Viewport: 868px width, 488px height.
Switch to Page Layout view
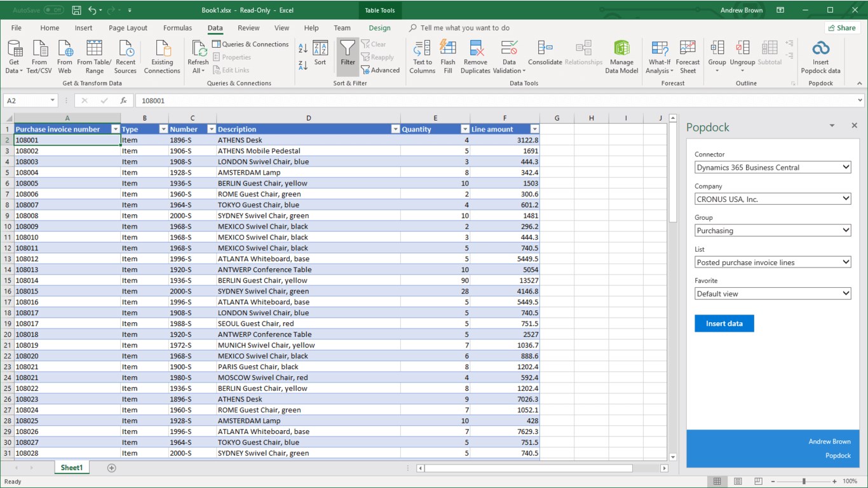tap(737, 482)
